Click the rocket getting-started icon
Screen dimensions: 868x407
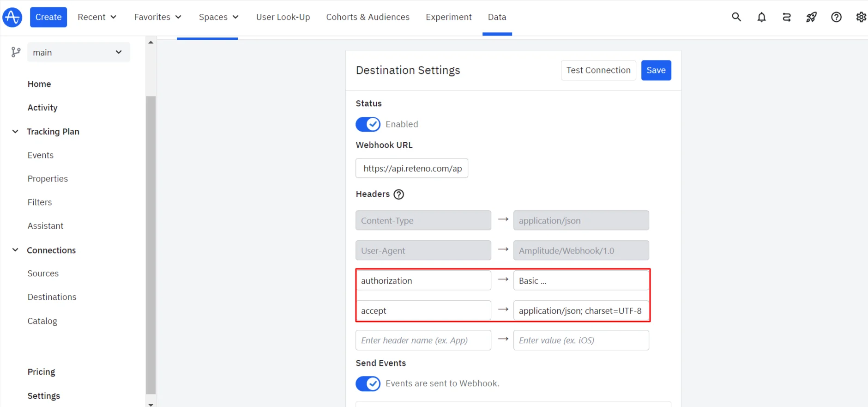[x=811, y=17]
